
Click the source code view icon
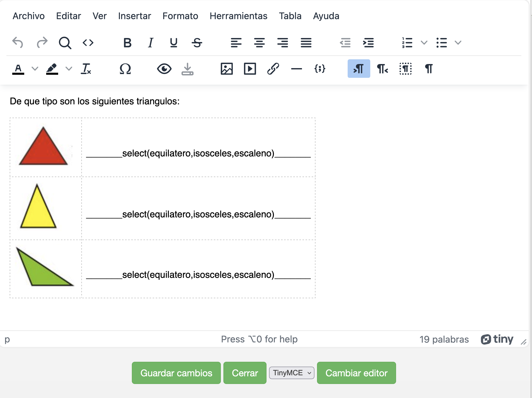88,43
